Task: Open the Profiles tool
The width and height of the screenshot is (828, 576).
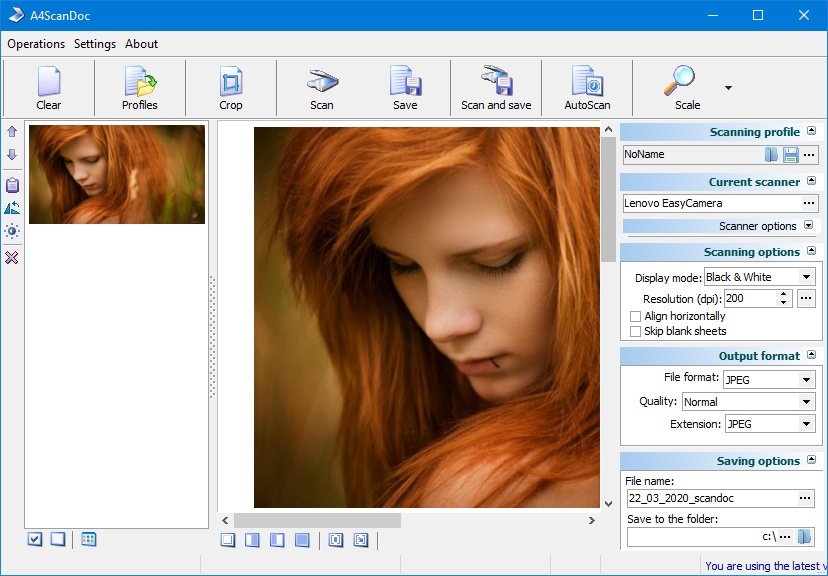Action: 139,88
